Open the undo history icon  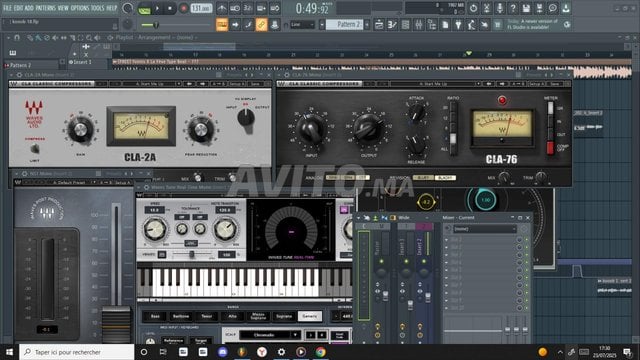coord(473,8)
